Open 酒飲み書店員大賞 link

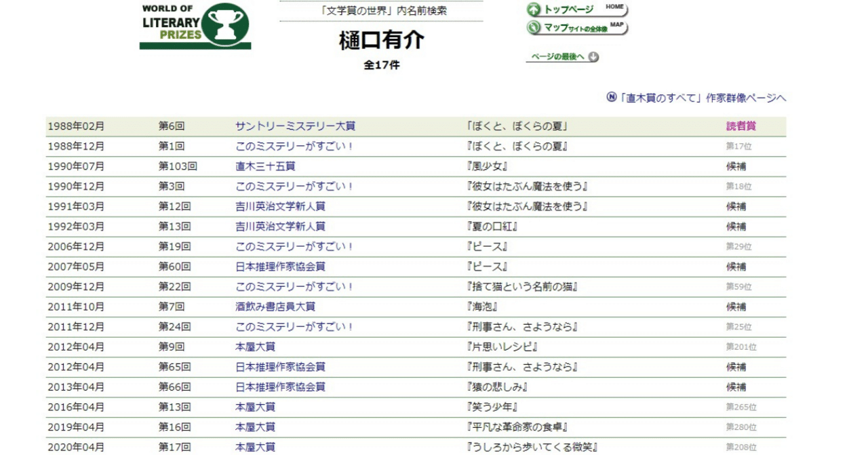coord(275,306)
